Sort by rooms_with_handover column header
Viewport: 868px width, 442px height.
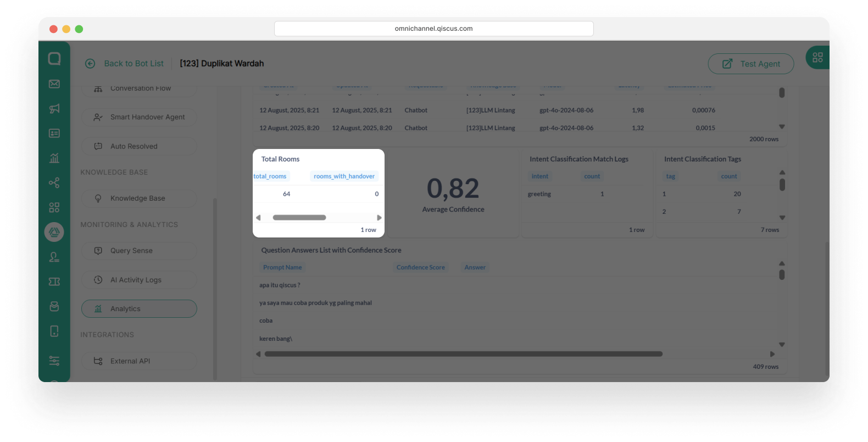[344, 176]
